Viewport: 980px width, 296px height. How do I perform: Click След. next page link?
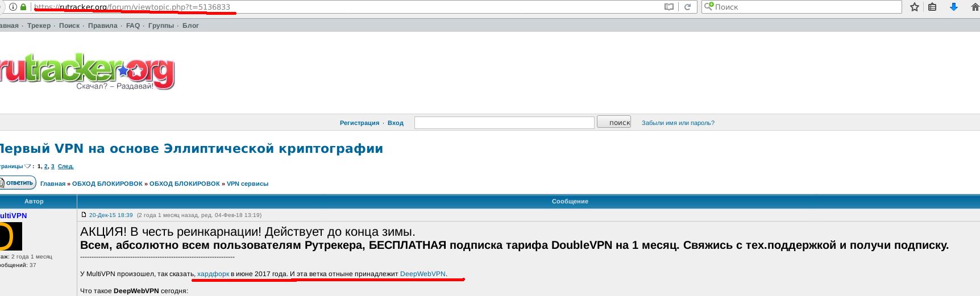[66, 166]
